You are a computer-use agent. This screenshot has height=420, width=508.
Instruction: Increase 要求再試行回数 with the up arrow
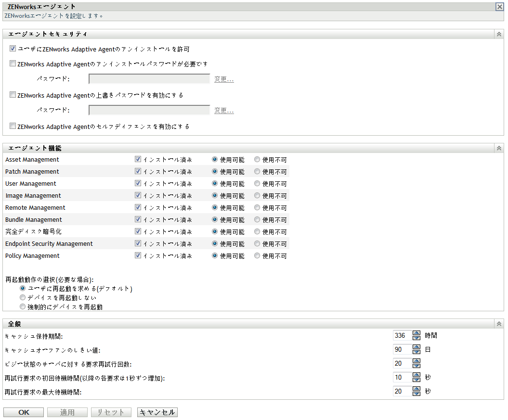[x=417, y=361]
